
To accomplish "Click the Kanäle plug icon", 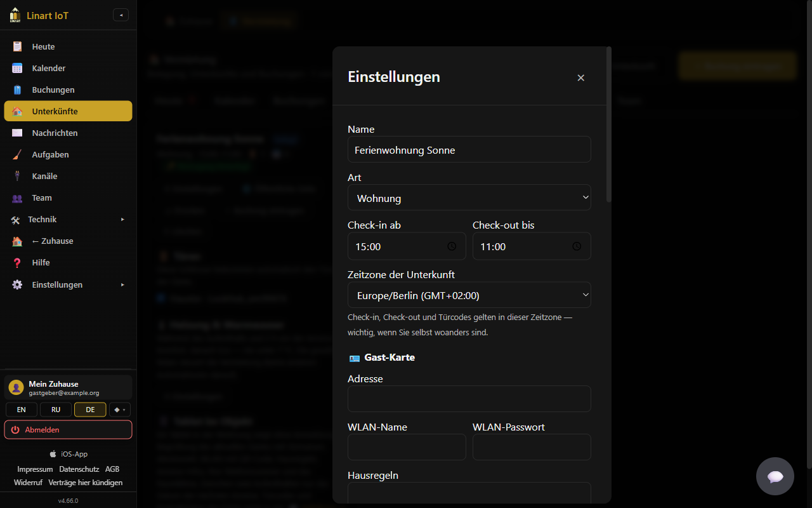I will [17, 176].
